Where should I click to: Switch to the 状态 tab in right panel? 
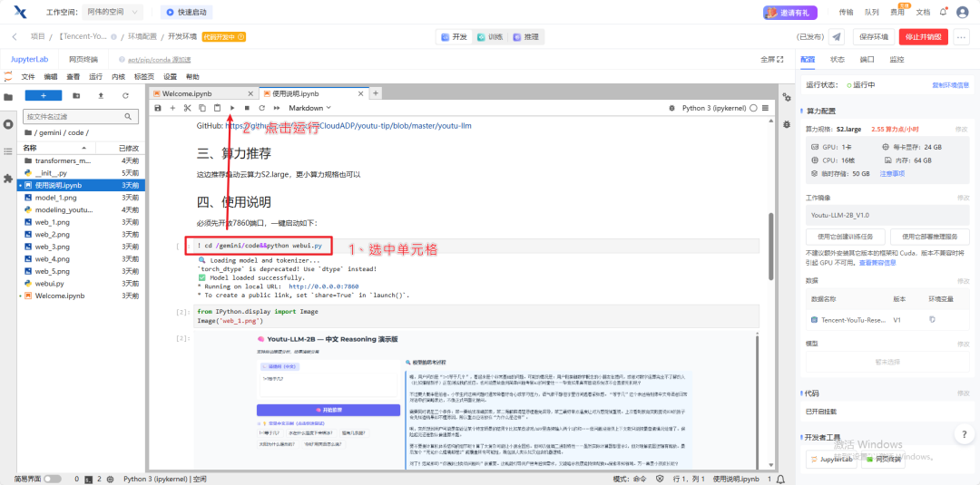pos(837,59)
